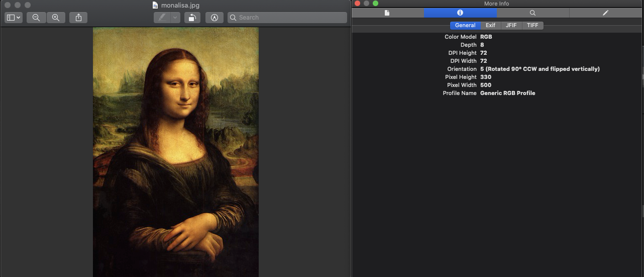Select the Pixel Width value 500
The image size is (644, 277).
point(486,85)
